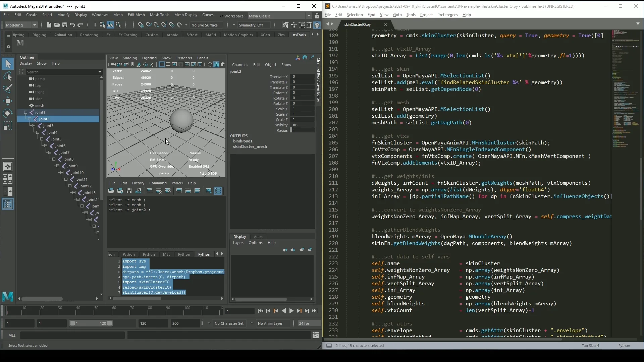This screenshot has height=362, width=644.
Task: Press the play forward button in timeline
Action: pyautogui.click(x=291, y=311)
